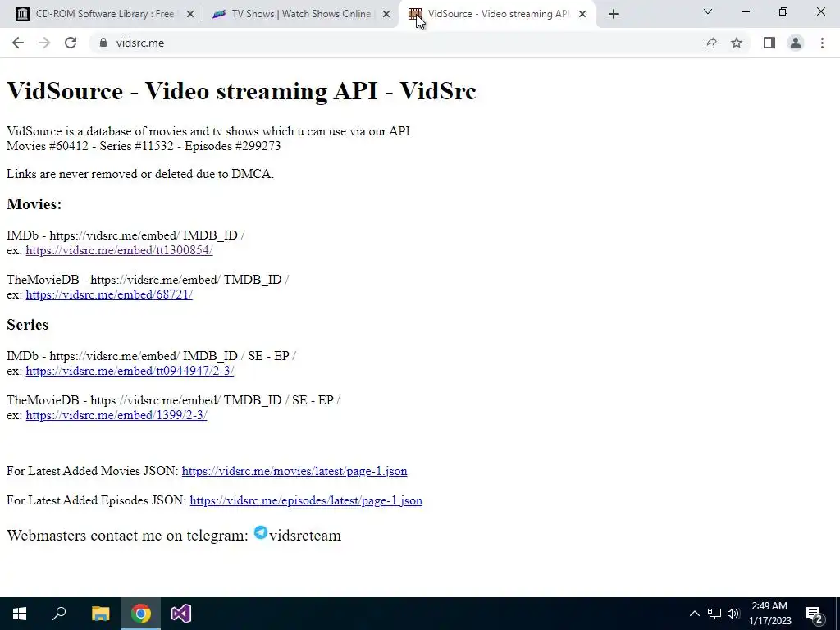Image resolution: width=840 pixels, height=630 pixels.
Task: Go forward to the next page
Action: [44, 43]
